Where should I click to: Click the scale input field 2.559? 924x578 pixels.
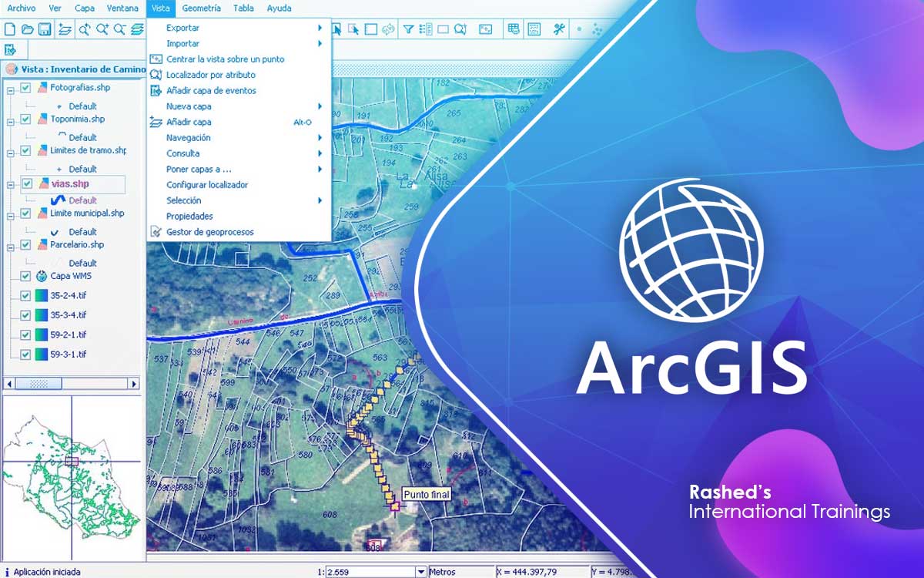click(370, 572)
